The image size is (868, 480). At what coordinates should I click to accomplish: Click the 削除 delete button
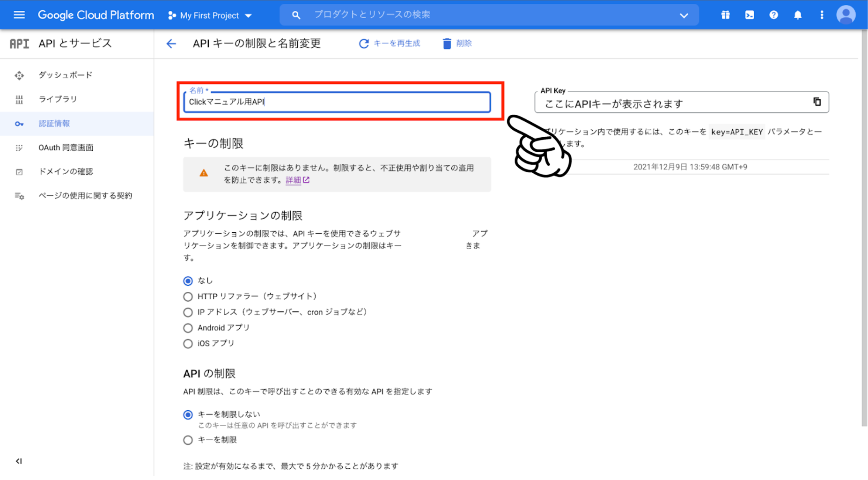[457, 44]
